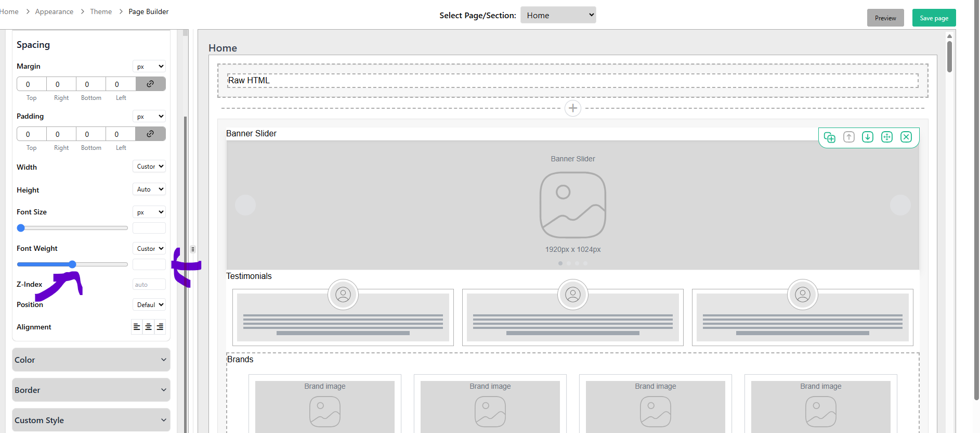
Task: Click the Save page button
Action: [934, 18]
